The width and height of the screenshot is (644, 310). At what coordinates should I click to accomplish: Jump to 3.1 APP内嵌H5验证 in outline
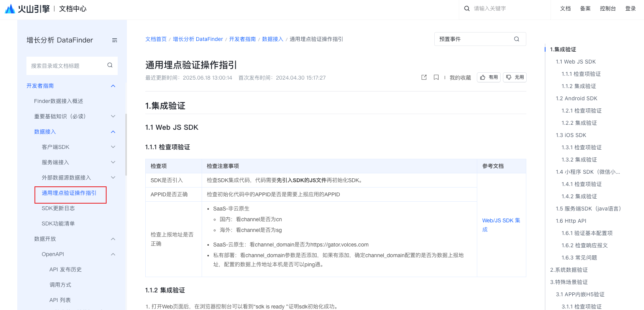click(580, 294)
